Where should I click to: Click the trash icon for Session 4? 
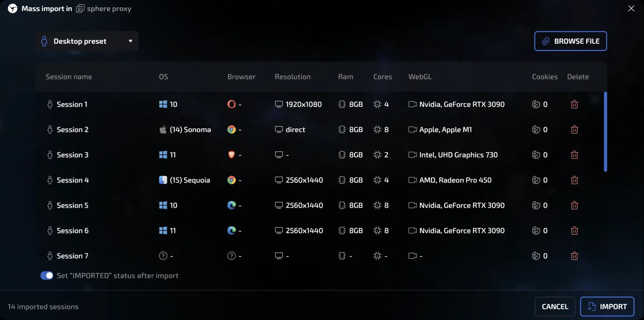(x=574, y=180)
